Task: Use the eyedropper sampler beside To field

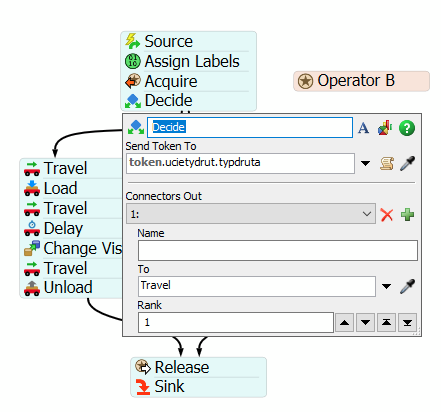Action: [407, 286]
